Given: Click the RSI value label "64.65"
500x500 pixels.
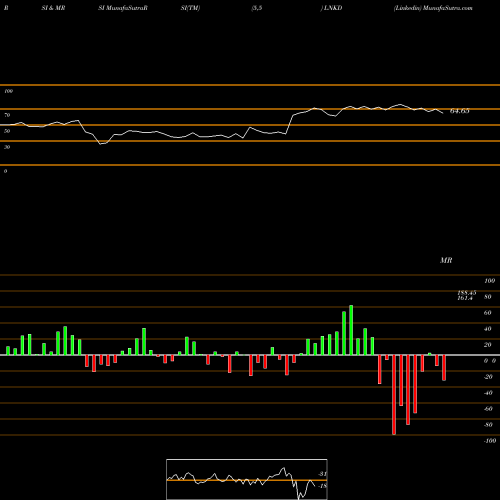Looking at the screenshot, I should 460,111.
